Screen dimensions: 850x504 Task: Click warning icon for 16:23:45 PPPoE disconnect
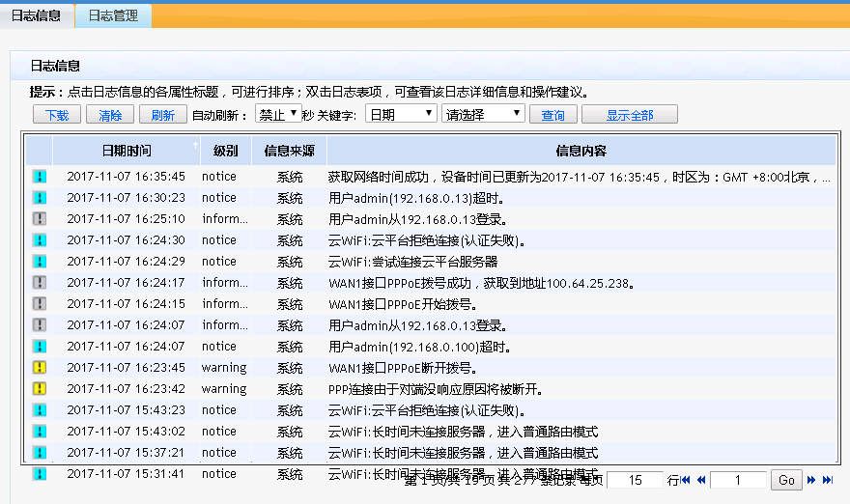pyautogui.click(x=40, y=368)
